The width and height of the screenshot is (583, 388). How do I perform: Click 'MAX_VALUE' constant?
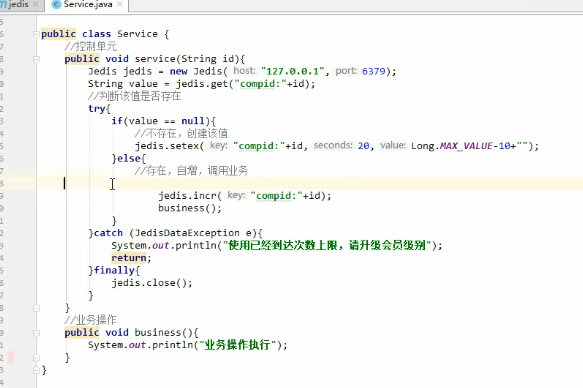pos(466,146)
